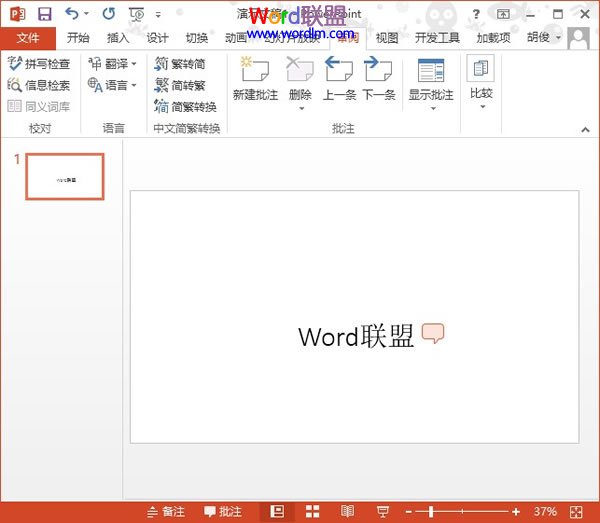
Task: Open the 语言 language dropdown
Action: click(112, 85)
